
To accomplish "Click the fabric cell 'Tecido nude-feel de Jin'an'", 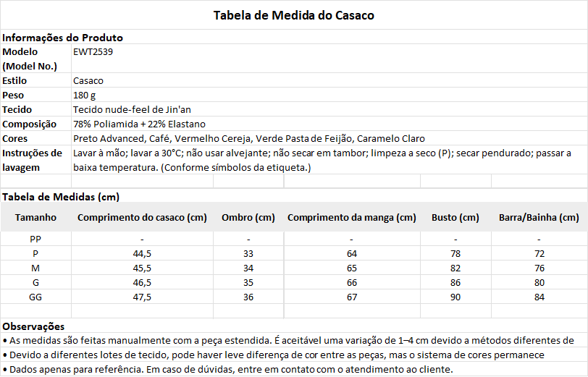I will [x=132, y=110].
